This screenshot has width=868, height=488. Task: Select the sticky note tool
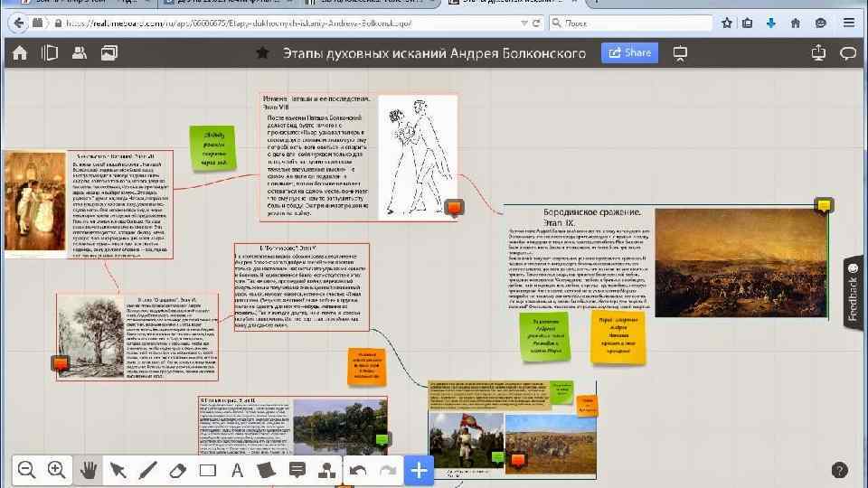266,470
